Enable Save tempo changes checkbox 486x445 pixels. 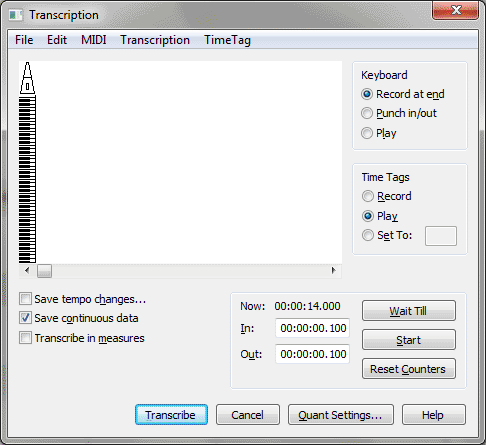[26, 299]
